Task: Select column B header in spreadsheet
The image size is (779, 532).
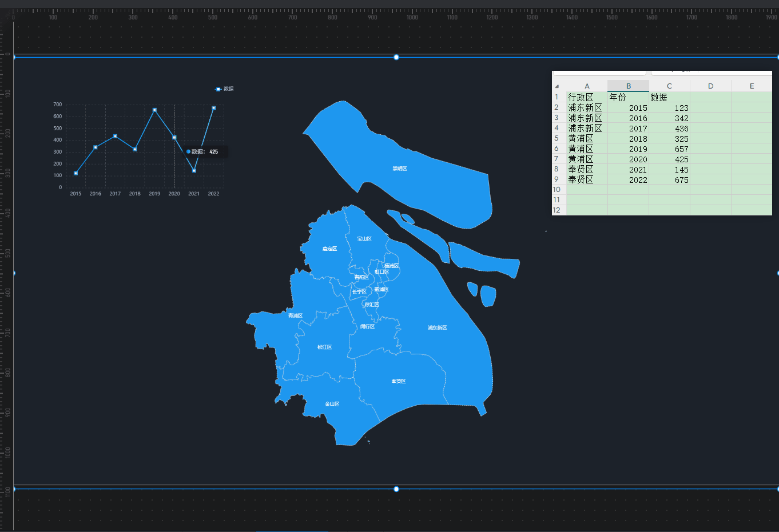Action: click(x=628, y=86)
